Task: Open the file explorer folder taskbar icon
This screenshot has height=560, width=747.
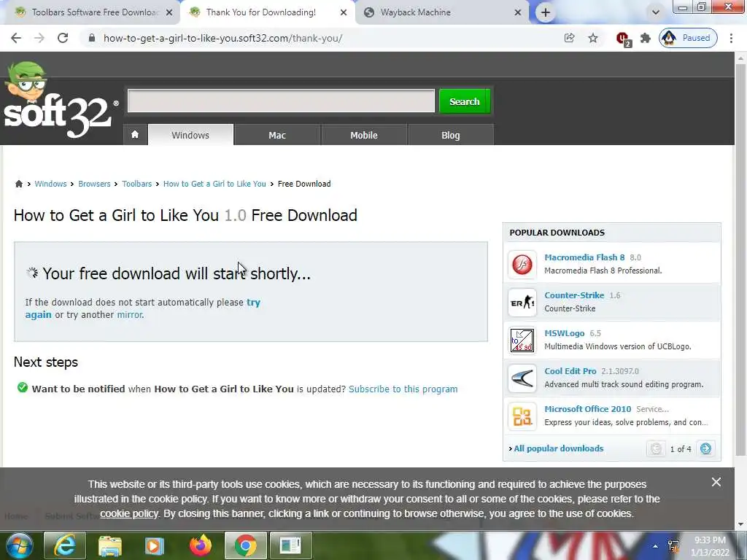Action: pos(110,545)
